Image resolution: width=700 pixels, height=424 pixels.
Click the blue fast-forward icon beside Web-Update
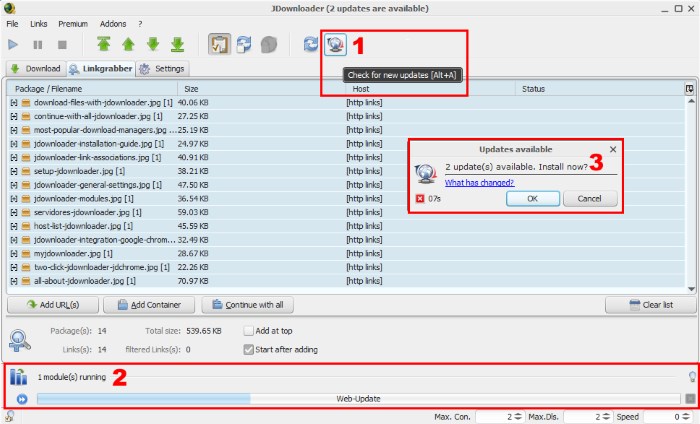21,399
